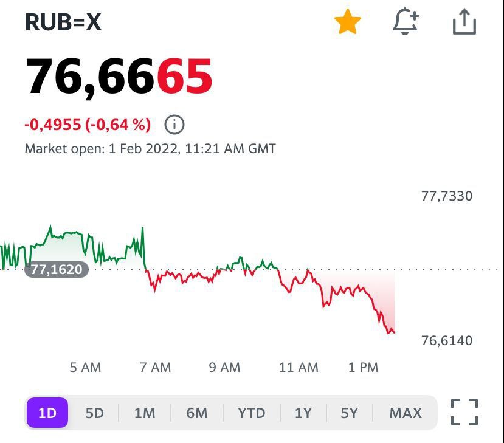504x443 pixels.
Task: Tap the 77,1620 previous close label
Action: click(57, 269)
